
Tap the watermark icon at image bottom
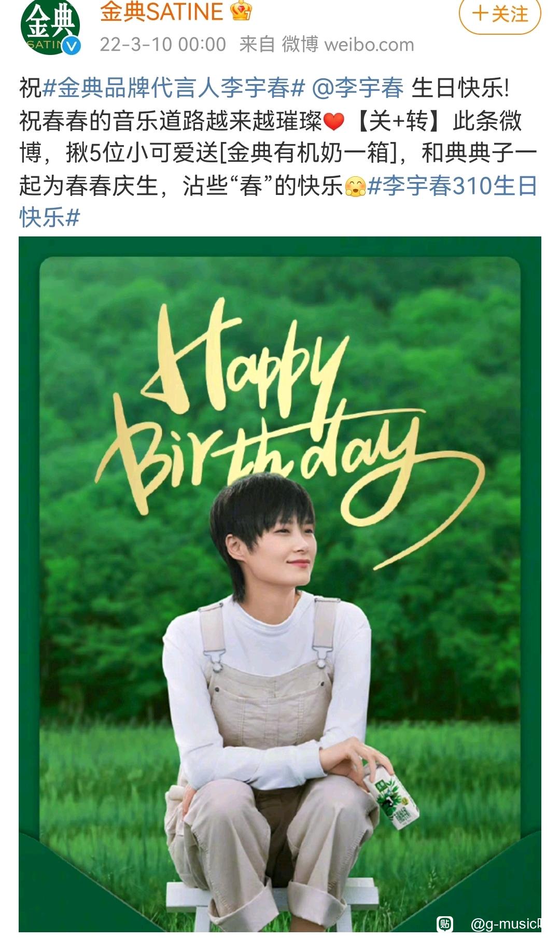(445, 923)
